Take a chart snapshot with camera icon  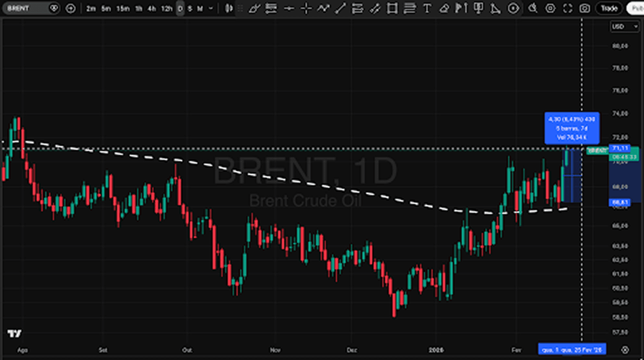[x=585, y=8]
